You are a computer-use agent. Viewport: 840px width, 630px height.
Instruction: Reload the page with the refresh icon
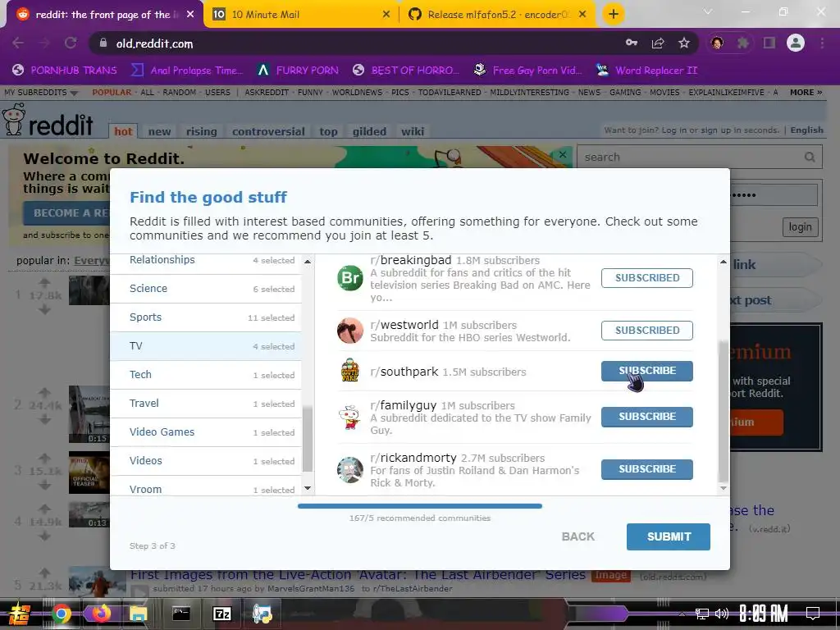coord(71,43)
